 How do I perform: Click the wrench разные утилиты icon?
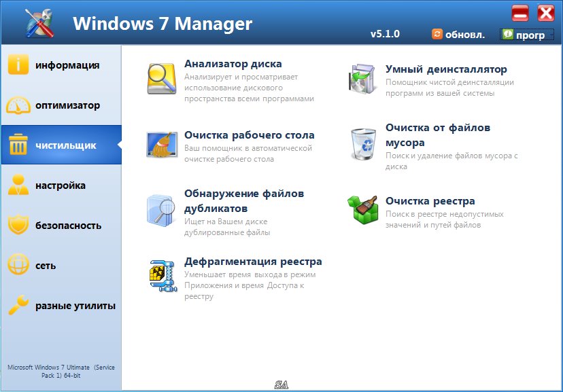point(18,305)
